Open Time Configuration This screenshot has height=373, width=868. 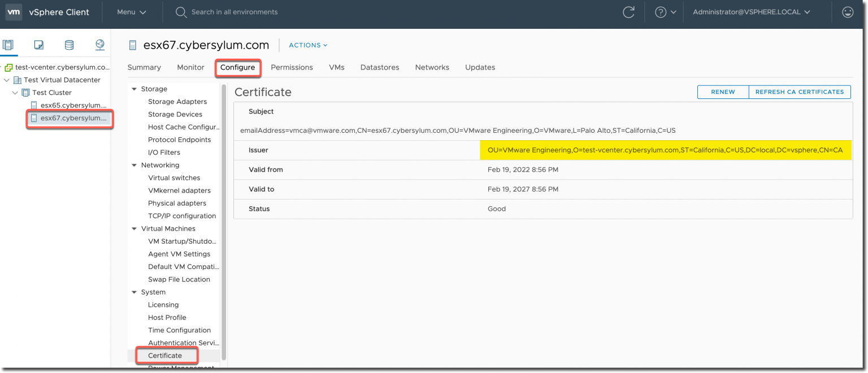[179, 331]
